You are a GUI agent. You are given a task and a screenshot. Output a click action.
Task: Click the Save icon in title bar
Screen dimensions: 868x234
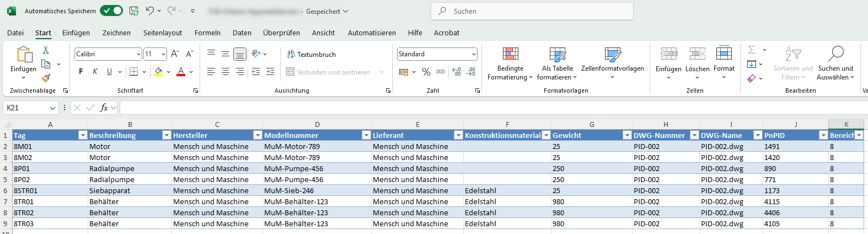pos(134,11)
